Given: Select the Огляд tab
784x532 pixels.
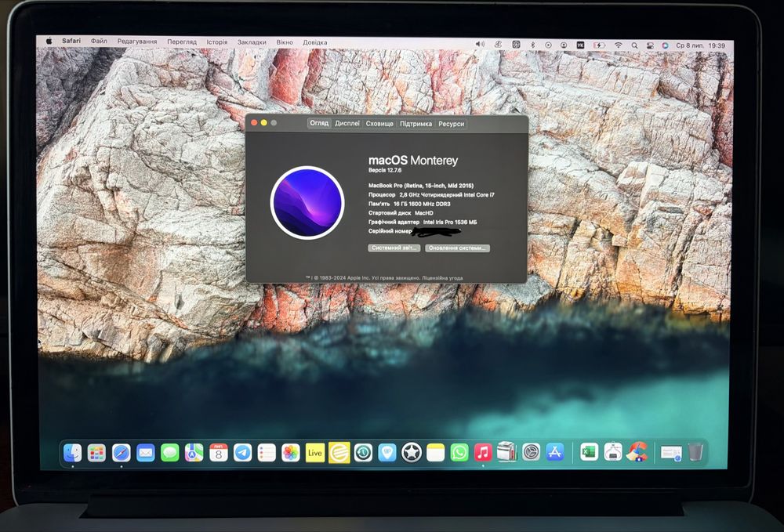Looking at the screenshot, I should point(319,123).
